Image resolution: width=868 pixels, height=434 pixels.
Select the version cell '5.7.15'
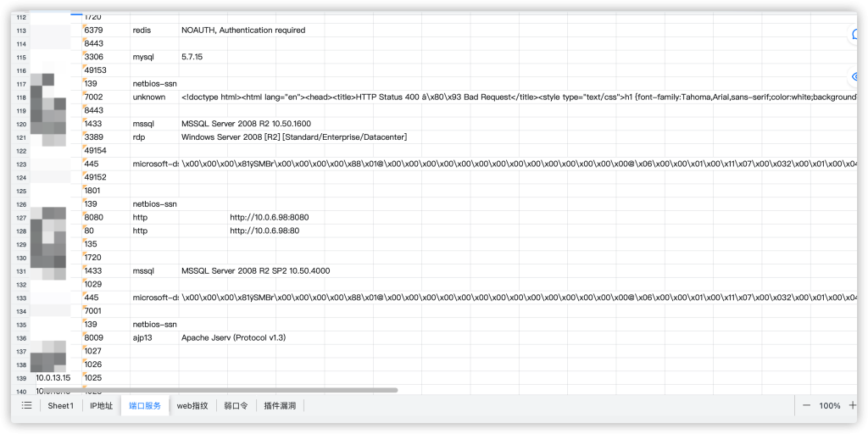pyautogui.click(x=203, y=57)
